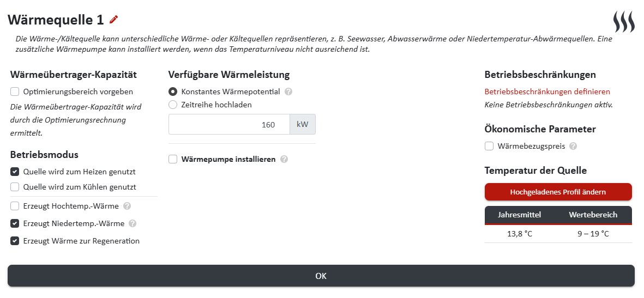Image resolution: width=644 pixels, height=298 pixels.
Task: Click the heat waves icon at top right
Action: click(624, 22)
